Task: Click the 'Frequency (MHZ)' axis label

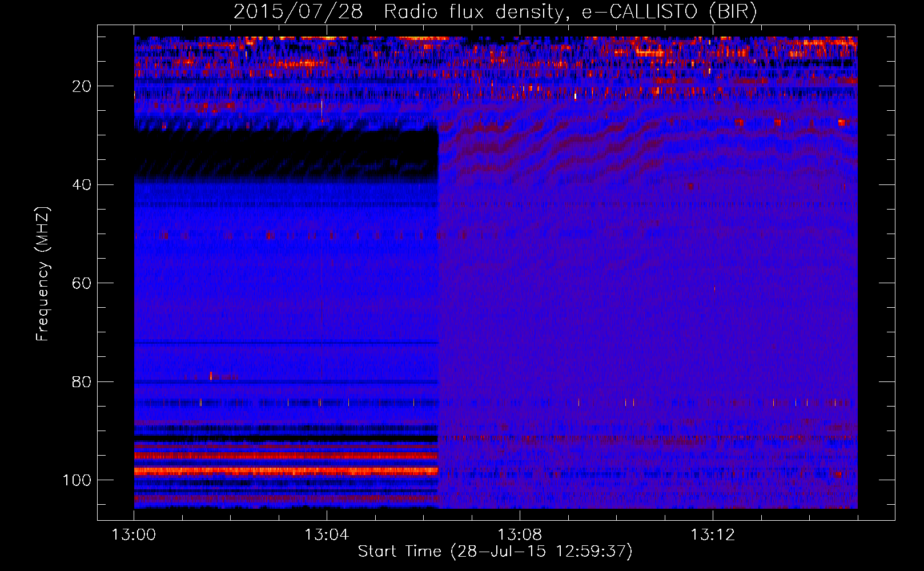Action: click(43, 274)
